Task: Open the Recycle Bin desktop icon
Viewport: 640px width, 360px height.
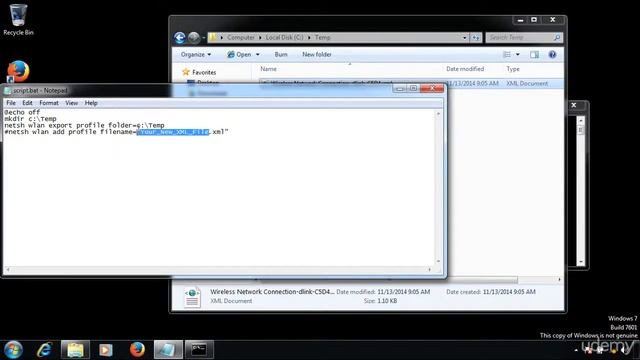Action: pos(18,19)
